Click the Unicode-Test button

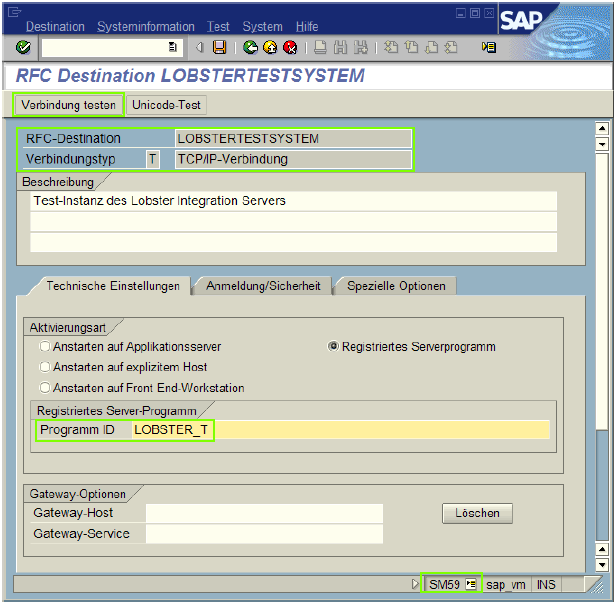point(166,105)
